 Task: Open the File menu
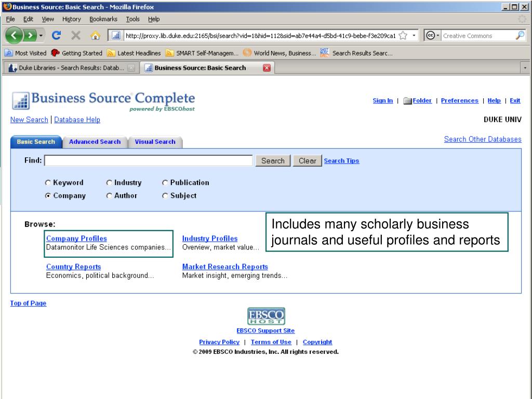10,19
